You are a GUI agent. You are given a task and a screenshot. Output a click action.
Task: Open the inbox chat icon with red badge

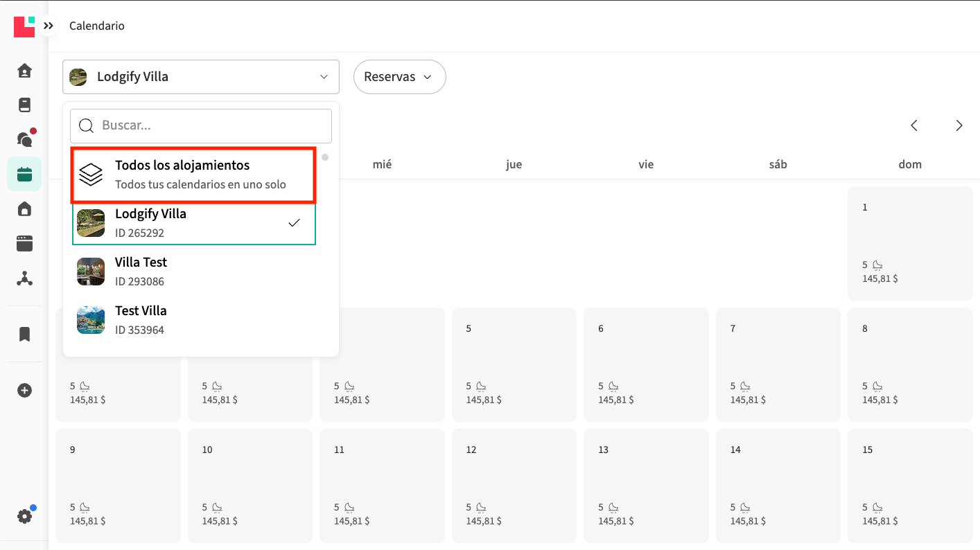tap(24, 139)
